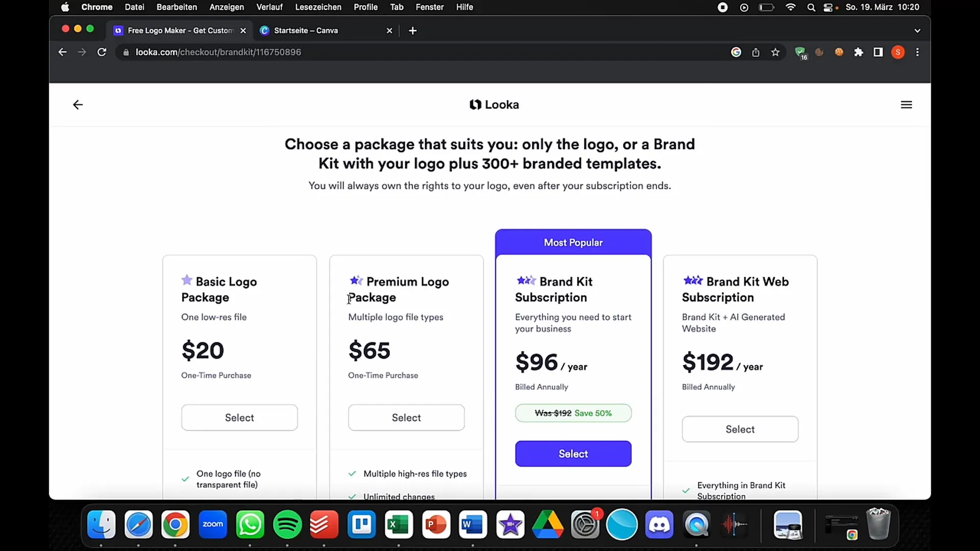The image size is (980, 551).
Task: Click the bookmark star icon in toolbar
Action: pos(775,52)
